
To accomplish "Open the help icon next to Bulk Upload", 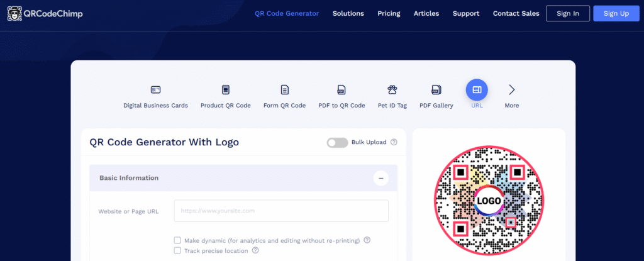I will (x=394, y=142).
